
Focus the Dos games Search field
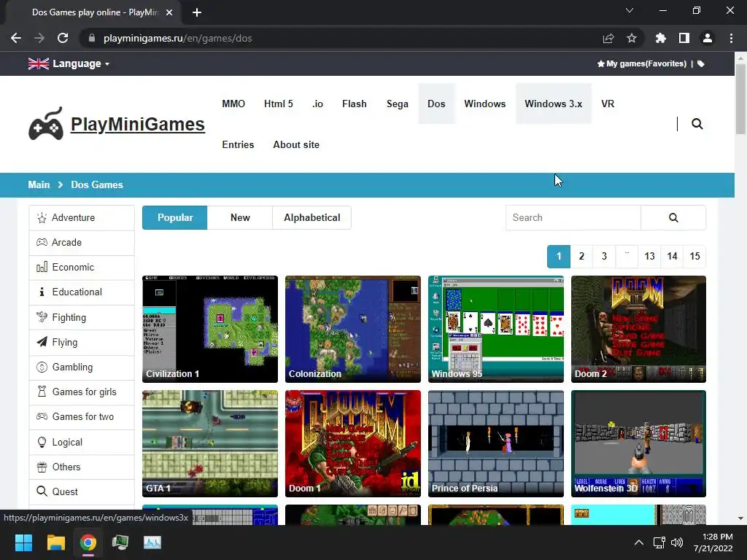click(573, 217)
